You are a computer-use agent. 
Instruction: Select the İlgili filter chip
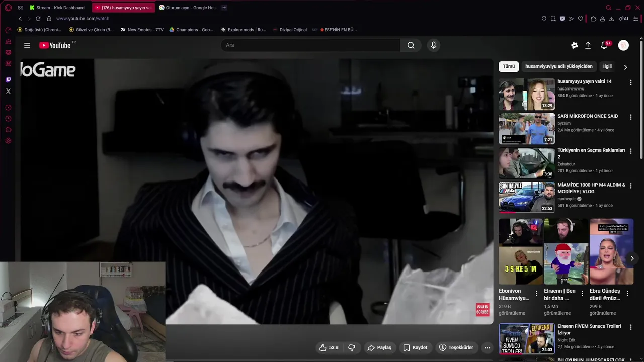608,66
